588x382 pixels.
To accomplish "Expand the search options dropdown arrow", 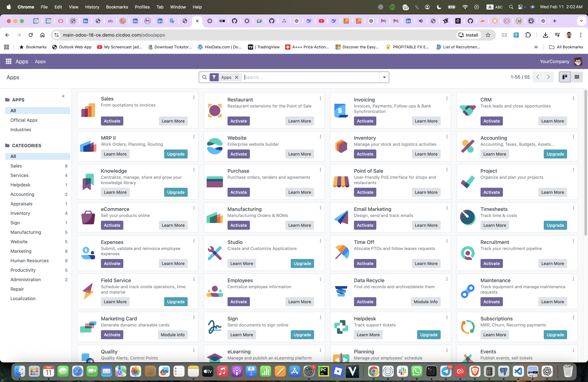I will click(384, 77).
